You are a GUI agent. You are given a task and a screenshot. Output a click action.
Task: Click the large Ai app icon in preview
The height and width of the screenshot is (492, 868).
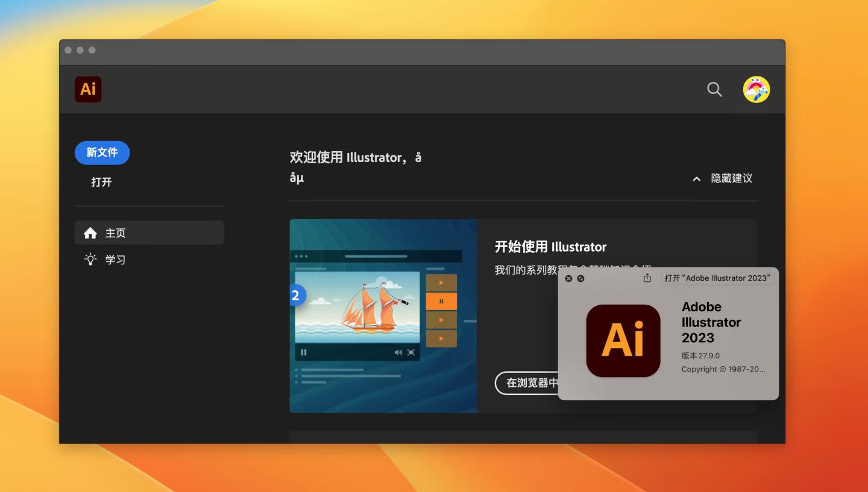[623, 341]
